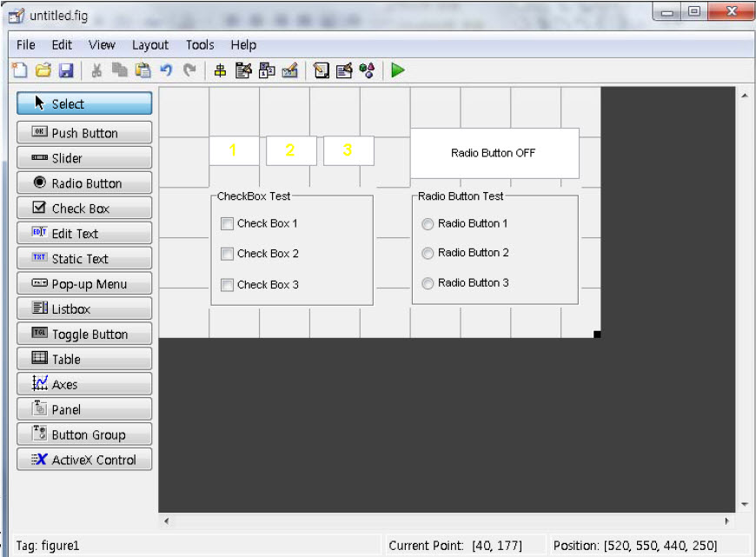Viewport: 756px width, 557px height.
Task: Click the Cut scissors icon
Action: [96, 70]
